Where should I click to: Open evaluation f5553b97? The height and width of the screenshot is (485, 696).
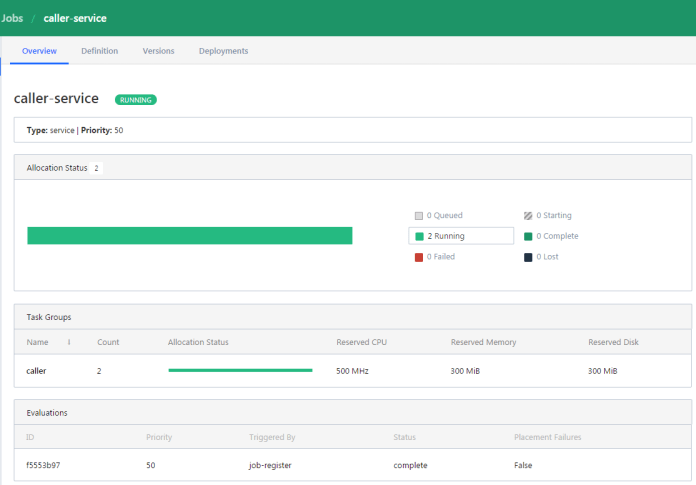pos(43,465)
